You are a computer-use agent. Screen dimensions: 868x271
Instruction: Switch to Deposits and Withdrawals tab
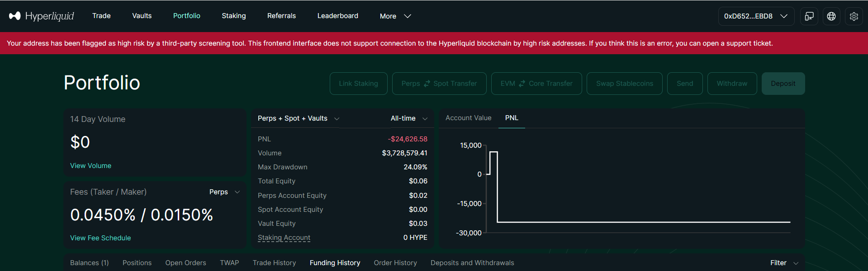coord(472,262)
